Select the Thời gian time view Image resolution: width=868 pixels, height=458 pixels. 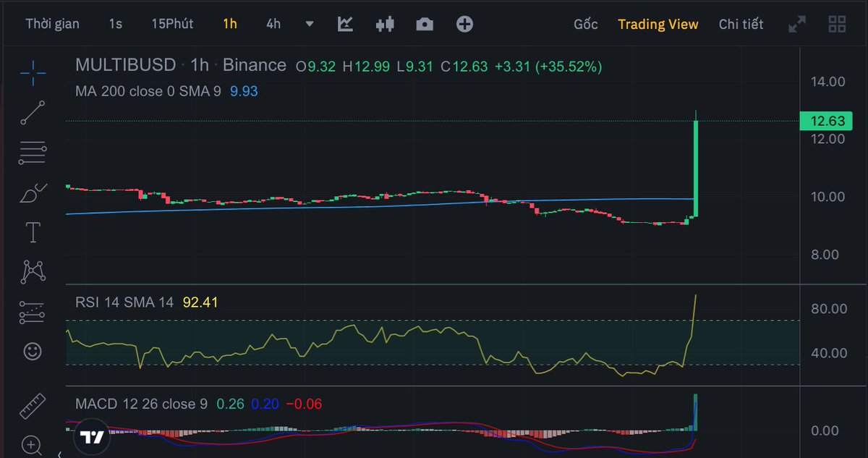[53, 24]
